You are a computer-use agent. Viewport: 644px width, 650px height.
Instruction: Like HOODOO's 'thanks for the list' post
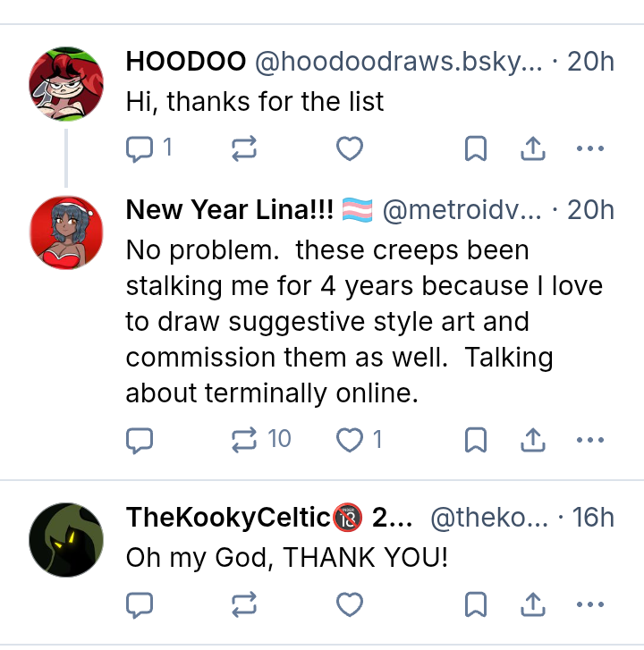pos(349,149)
